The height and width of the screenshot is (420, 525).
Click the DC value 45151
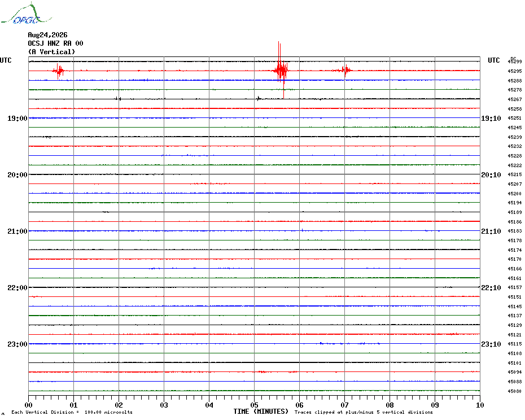[515, 297]
